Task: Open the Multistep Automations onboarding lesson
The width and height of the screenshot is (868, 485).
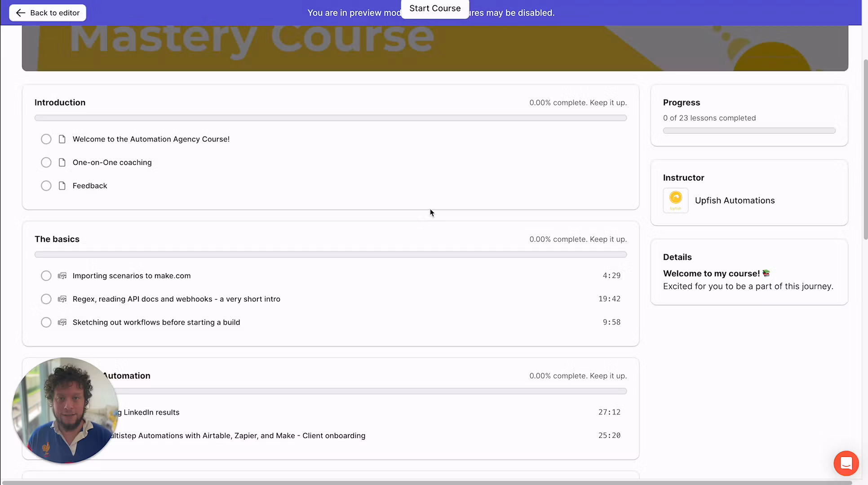Action: point(238,435)
